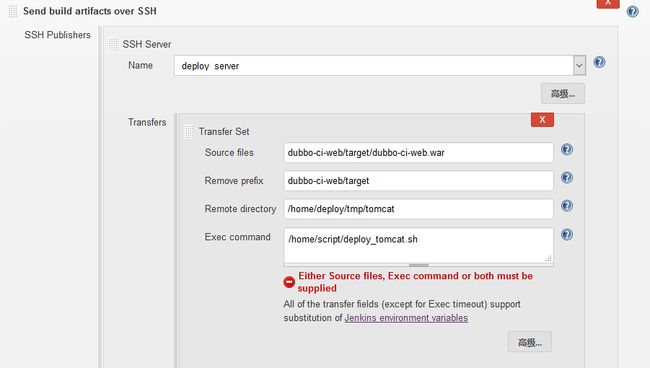Show help for Exec command field
Image resolution: width=650 pixels, height=368 pixels.
(567, 235)
